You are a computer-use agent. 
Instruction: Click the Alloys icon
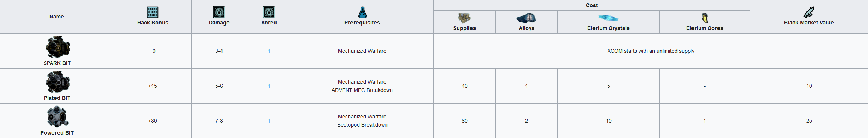tap(526, 18)
